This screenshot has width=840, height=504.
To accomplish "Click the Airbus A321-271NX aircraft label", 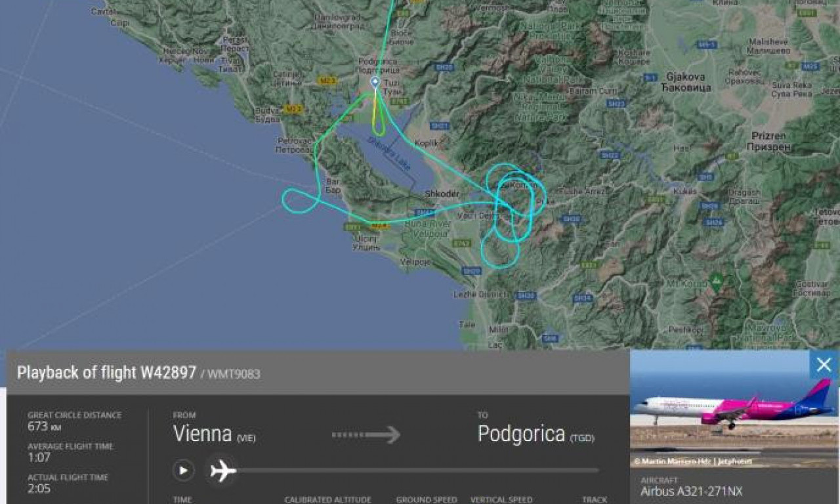I will [692, 492].
